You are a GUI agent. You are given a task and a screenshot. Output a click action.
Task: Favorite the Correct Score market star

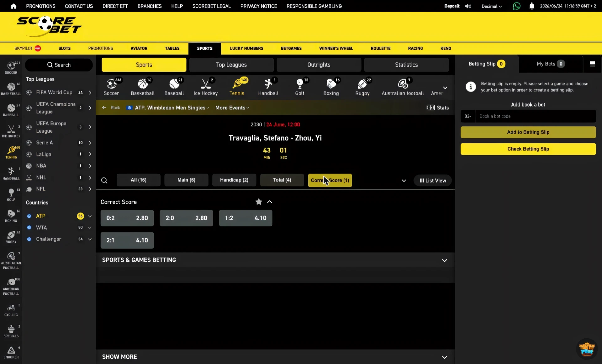click(258, 202)
